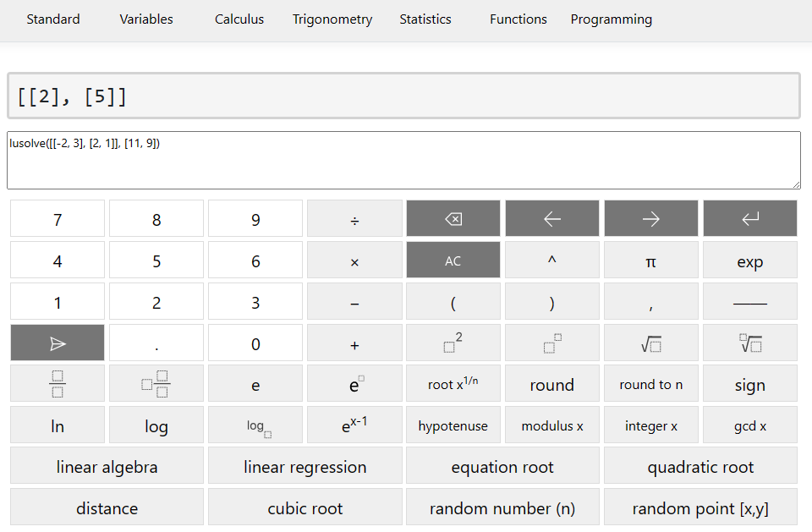Insert the π constant

pyautogui.click(x=650, y=261)
